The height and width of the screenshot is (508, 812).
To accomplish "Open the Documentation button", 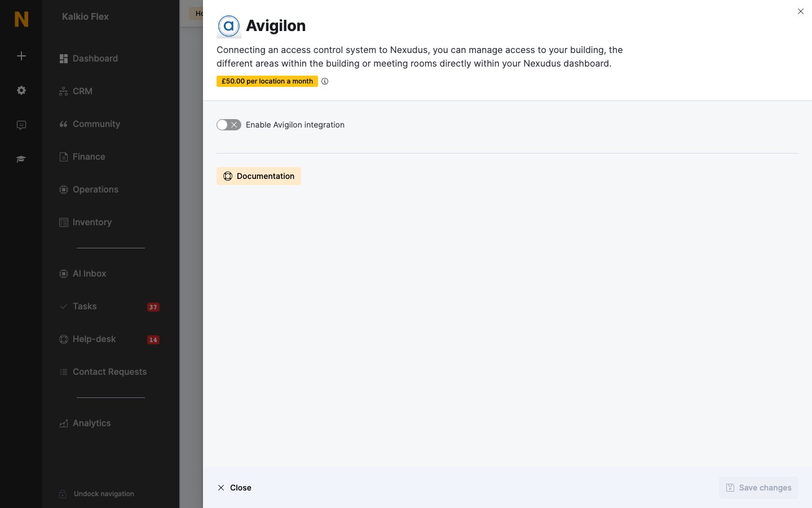I will [259, 176].
